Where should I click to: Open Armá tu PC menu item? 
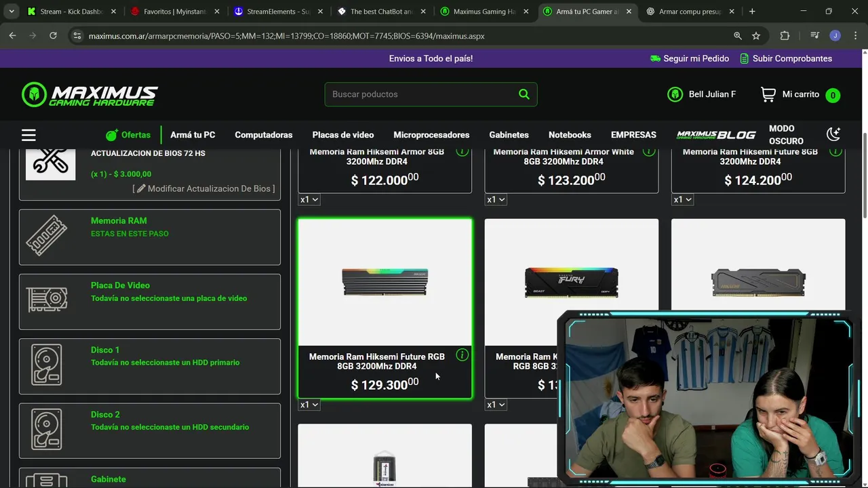[x=193, y=135]
